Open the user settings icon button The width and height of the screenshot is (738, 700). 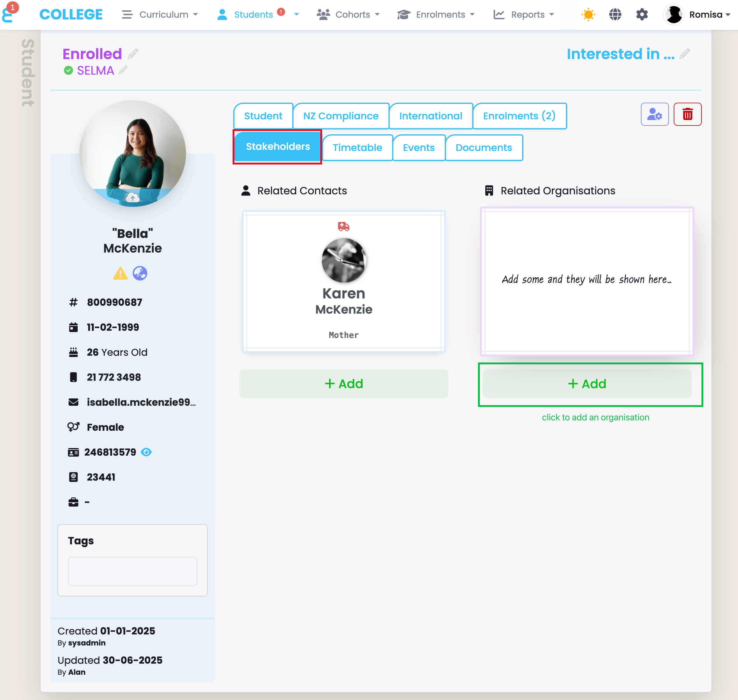655,114
